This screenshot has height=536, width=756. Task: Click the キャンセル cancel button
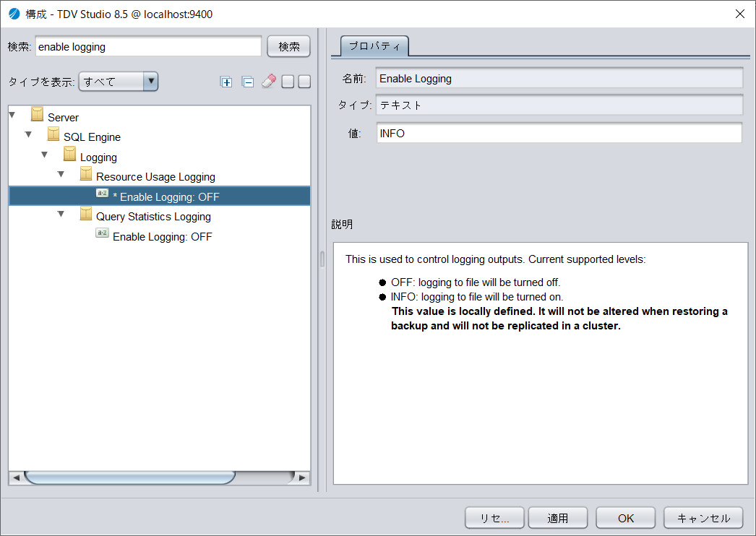(x=703, y=518)
